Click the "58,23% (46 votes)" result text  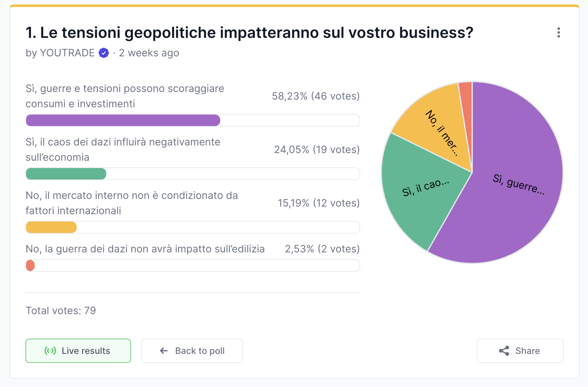point(316,96)
